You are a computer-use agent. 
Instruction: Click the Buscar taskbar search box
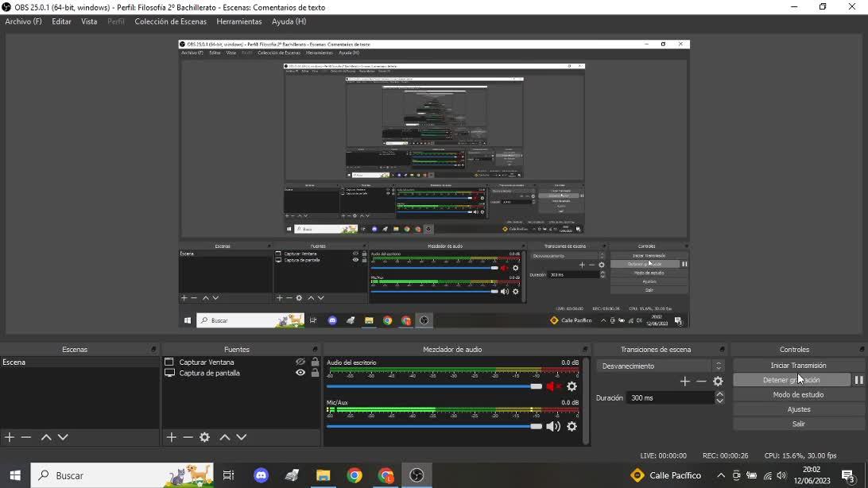(122, 475)
